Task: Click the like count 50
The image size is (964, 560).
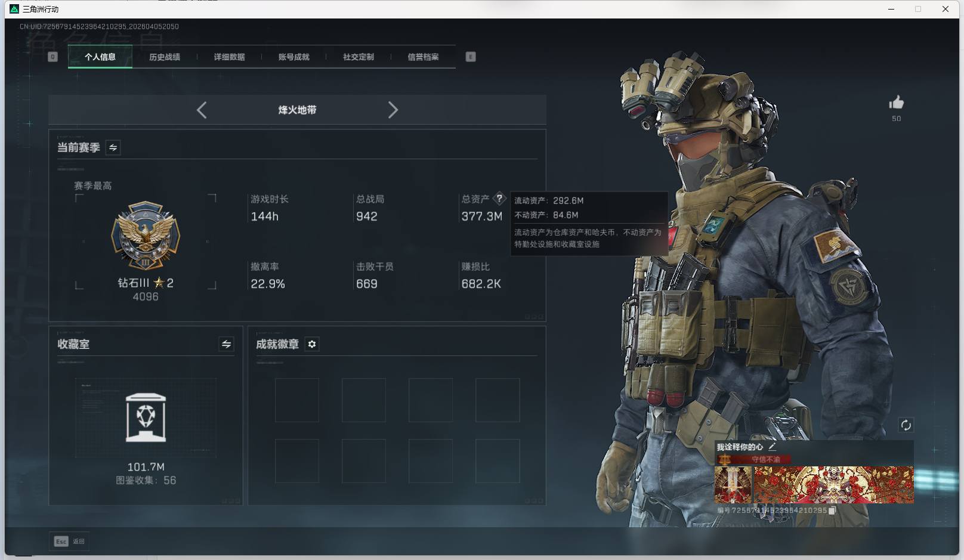Action: pos(896,119)
